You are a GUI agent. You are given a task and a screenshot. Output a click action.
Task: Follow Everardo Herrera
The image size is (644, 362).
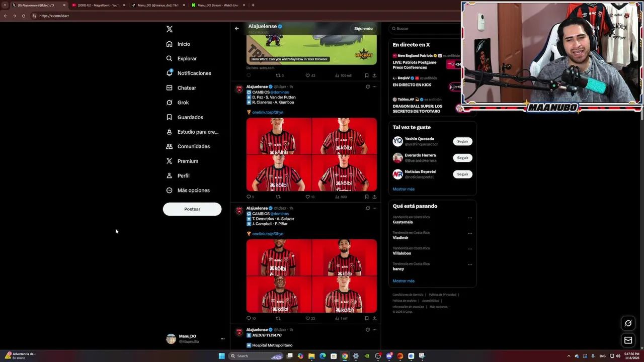[462, 158]
